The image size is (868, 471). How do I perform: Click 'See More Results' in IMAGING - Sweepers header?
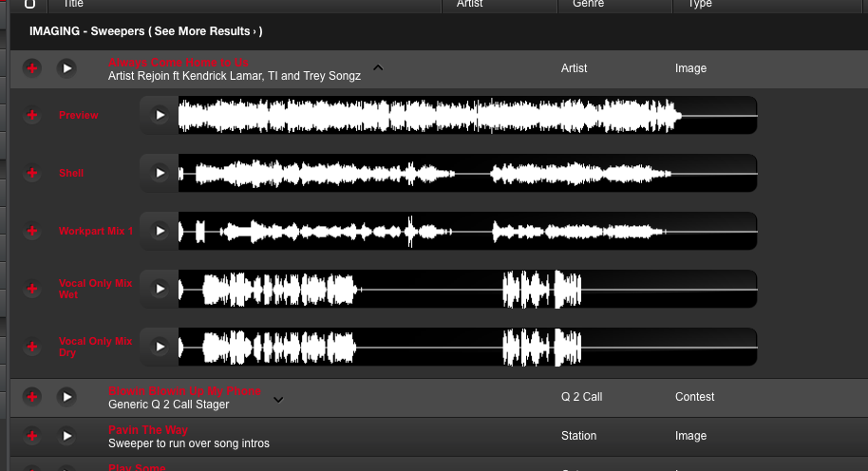click(202, 31)
